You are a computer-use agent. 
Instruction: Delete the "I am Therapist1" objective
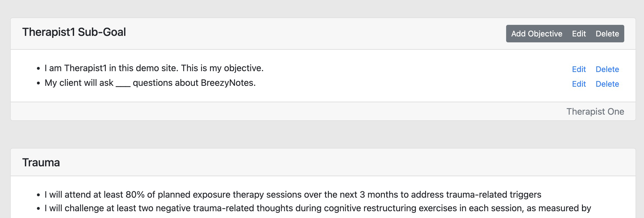tap(607, 69)
